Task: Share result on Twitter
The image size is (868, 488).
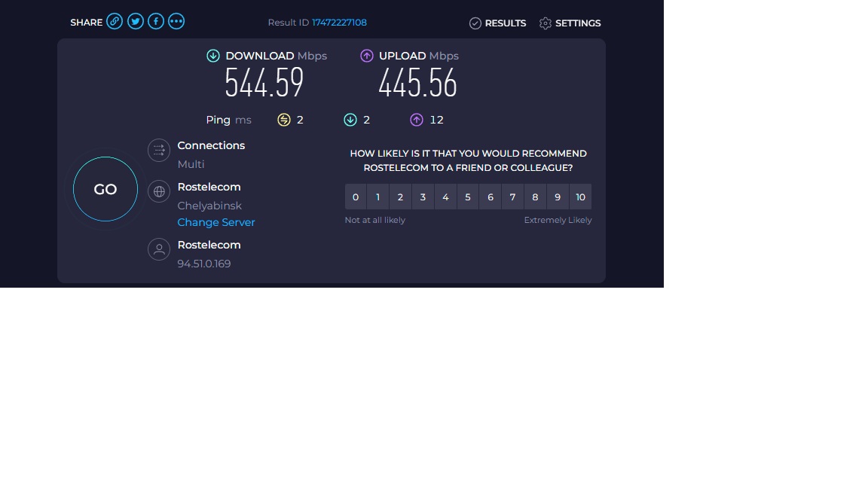Action: (x=136, y=21)
